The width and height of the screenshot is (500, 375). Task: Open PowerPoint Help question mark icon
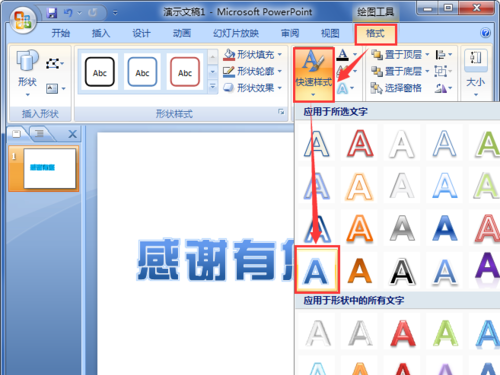(485, 33)
